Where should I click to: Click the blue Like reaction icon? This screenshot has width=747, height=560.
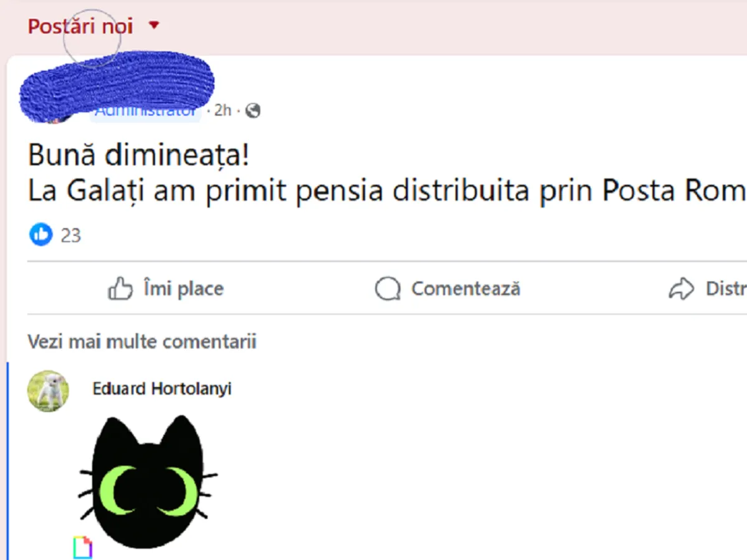click(x=41, y=235)
